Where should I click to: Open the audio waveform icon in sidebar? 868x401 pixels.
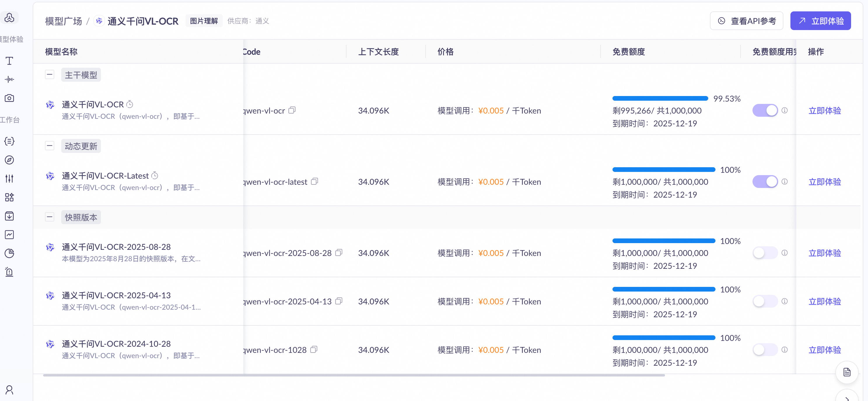(x=9, y=79)
